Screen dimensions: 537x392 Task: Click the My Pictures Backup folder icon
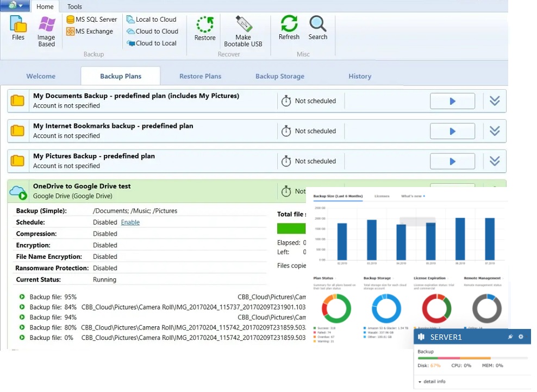pos(17,161)
